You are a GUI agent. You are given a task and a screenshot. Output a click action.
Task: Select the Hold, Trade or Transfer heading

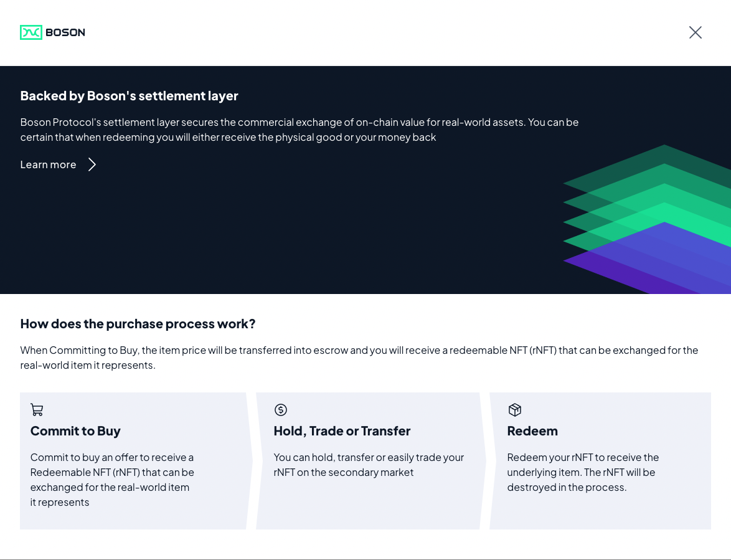342,431
